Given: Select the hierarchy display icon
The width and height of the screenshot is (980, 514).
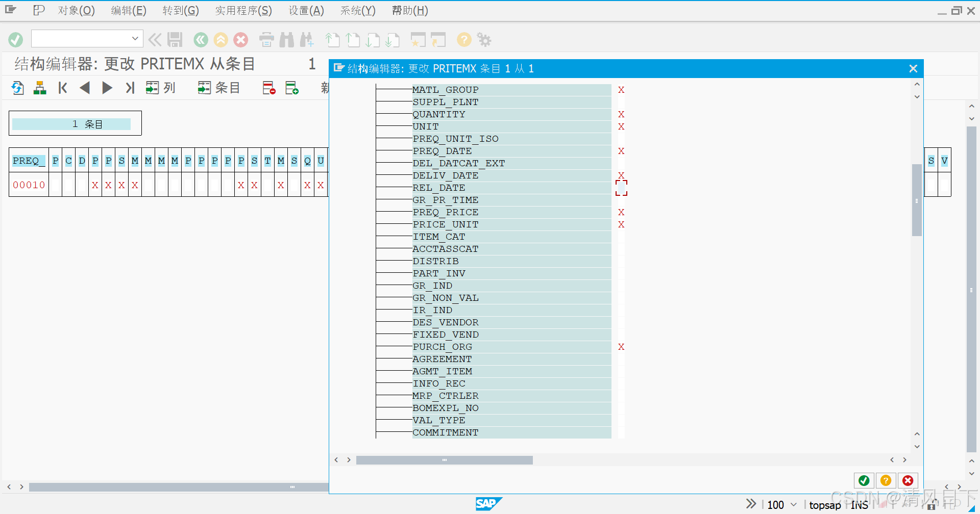Looking at the screenshot, I should pos(40,88).
